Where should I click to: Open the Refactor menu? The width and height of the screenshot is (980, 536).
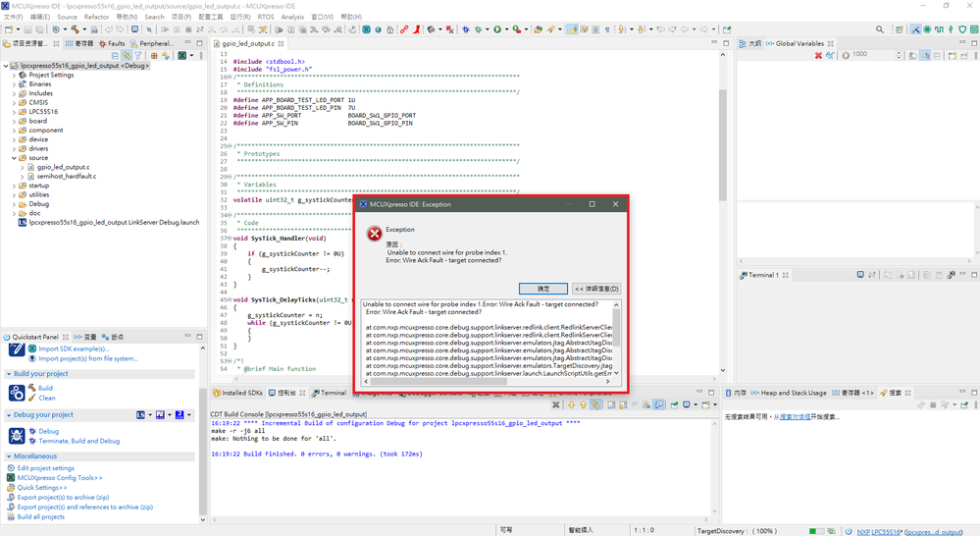pos(96,17)
